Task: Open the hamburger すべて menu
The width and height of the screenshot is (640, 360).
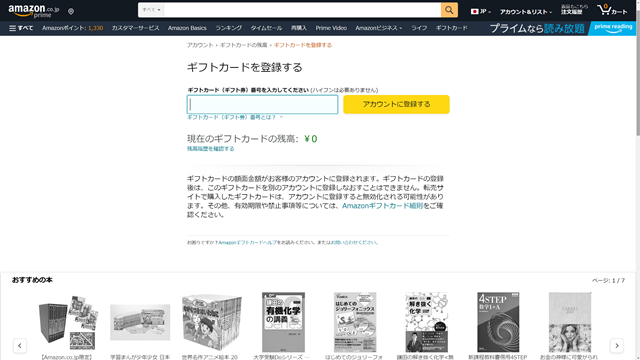Action: point(21,28)
